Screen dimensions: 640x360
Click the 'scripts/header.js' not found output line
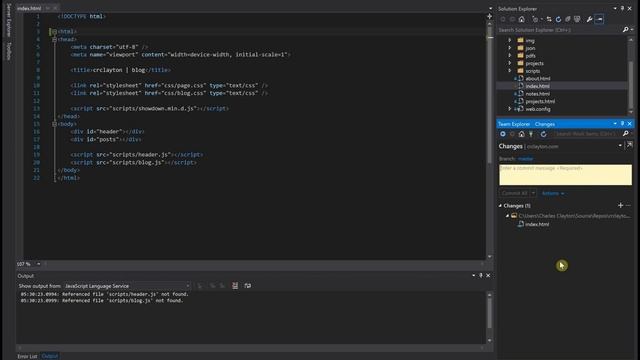(x=104, y=294)
